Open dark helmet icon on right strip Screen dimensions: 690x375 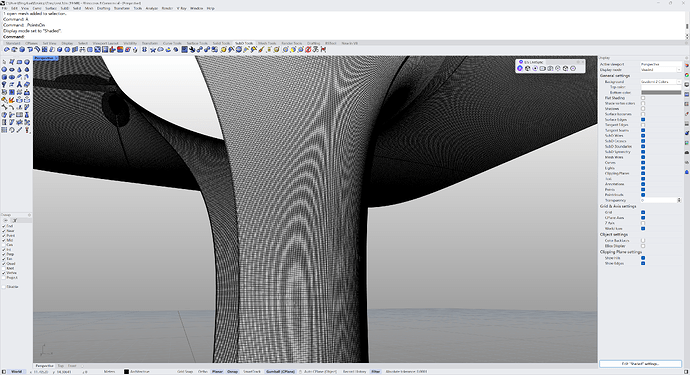coord(686,152)
